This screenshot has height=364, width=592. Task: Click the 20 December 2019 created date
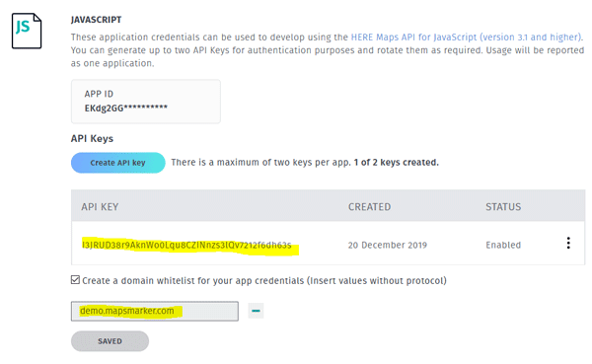[388, 245]
